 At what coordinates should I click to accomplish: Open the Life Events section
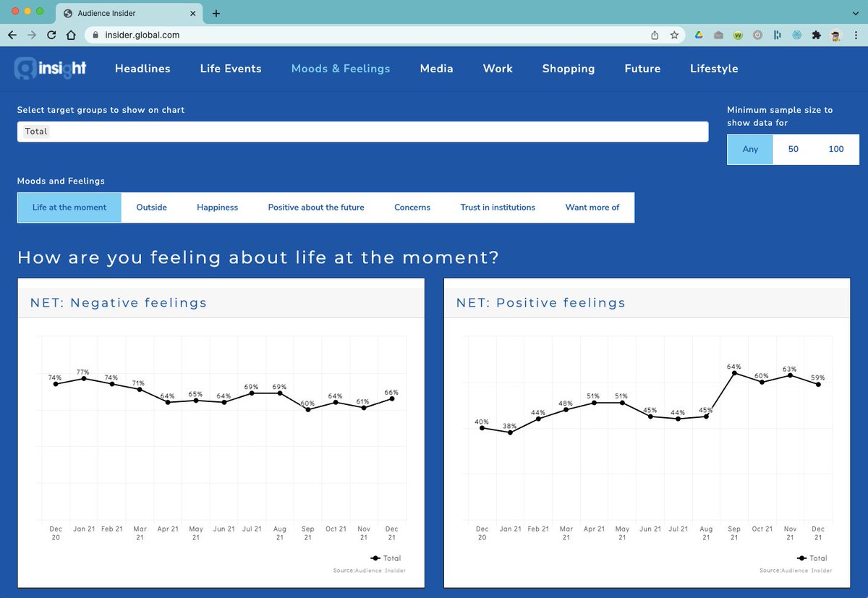(231, 69)
